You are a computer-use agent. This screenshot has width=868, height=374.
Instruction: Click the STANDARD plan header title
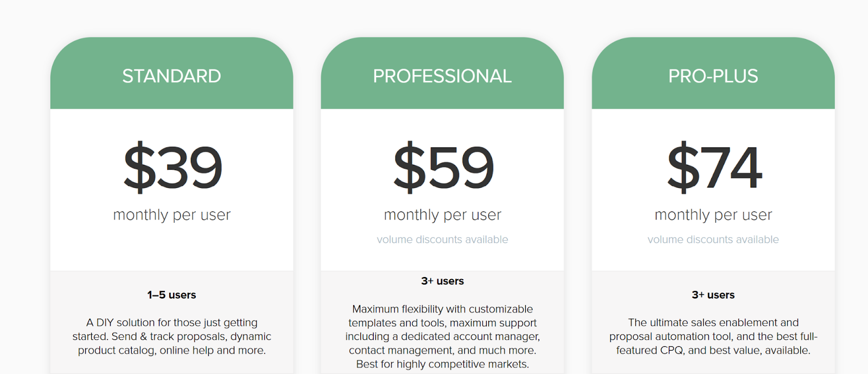[x=171, y=76]
